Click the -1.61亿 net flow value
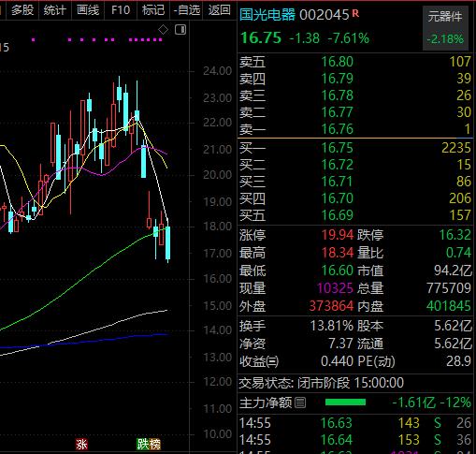This screenshot has height=454, width=476. 414,403
